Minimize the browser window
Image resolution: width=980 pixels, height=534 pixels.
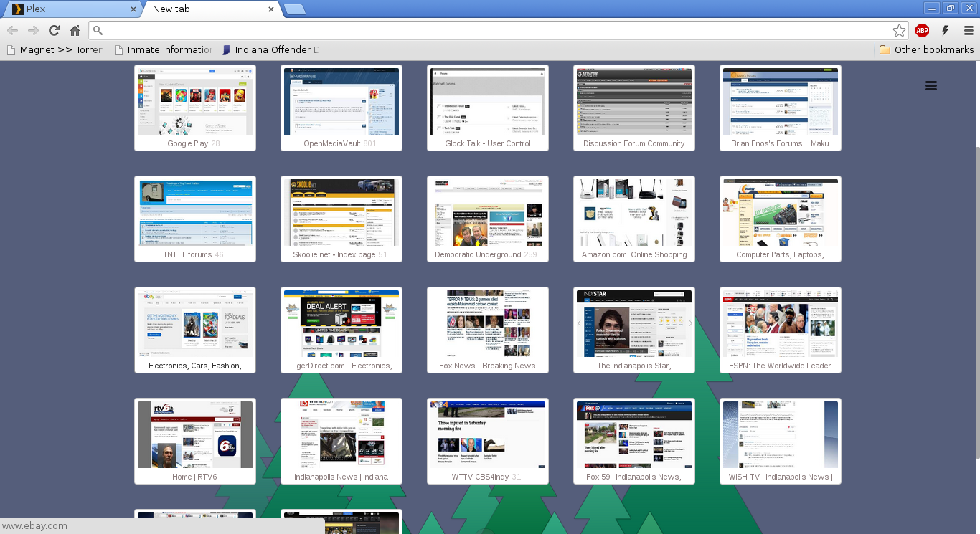(x=933, y=8)
